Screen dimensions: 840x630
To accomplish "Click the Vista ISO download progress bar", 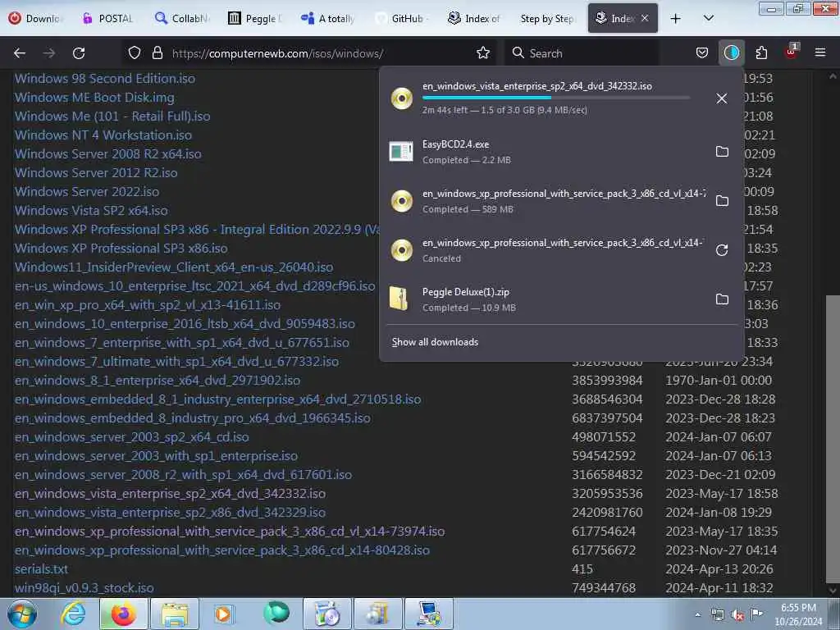I will (556, 98).
